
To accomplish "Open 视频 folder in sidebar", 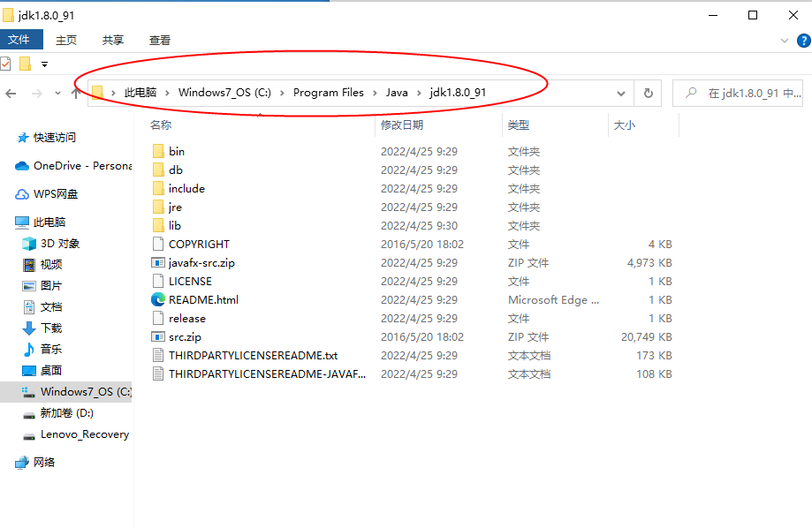I will (42, 265).
